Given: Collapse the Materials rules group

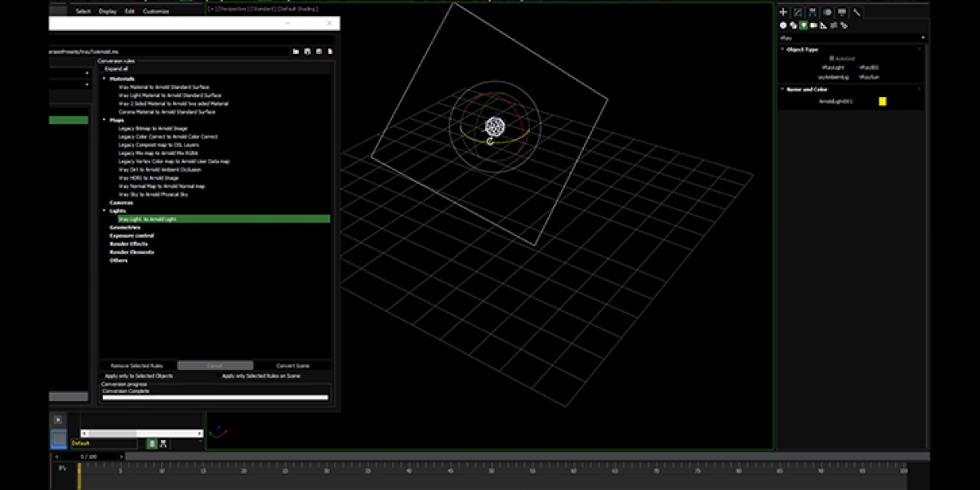Looking at the screenshot, I should 105,78.
